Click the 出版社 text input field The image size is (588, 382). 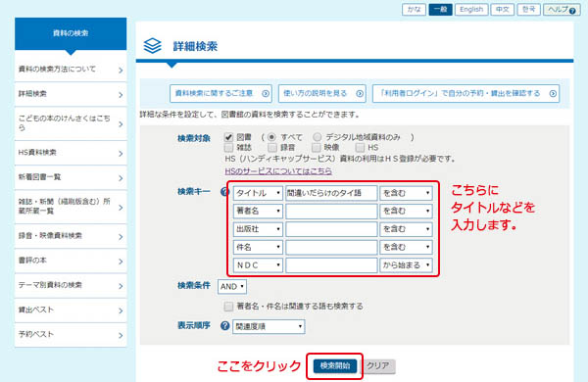(331, 229)
